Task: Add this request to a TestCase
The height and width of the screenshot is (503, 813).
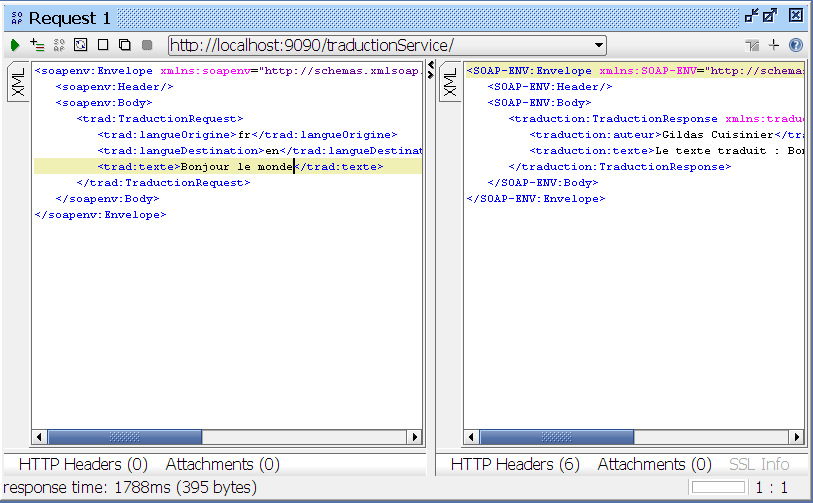Action: point(37,45)
